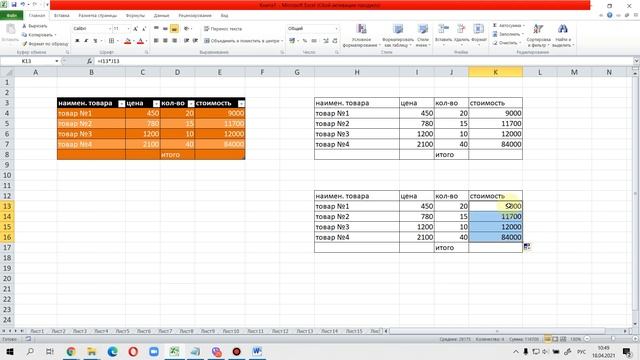Open Sort and Filter (Сортировка и фильтр)
The height and width of the screenshot is (360, 640).
coord(538,36)
